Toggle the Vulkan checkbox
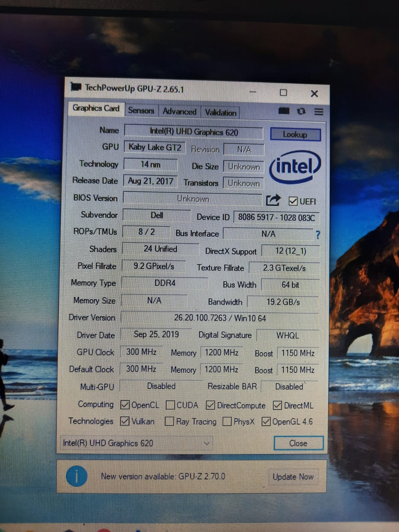The height and width of the screenshot is (532, 399). click(125, 421)
